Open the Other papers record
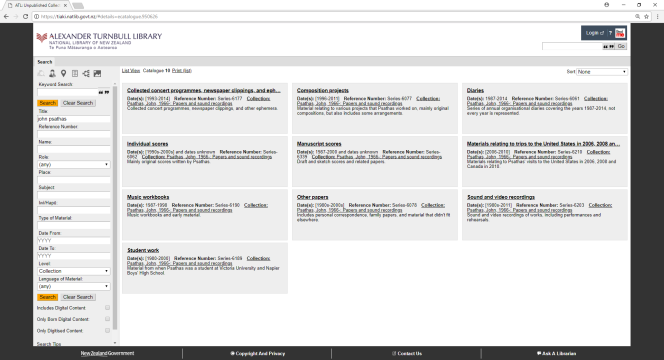The width and height of the screenshot is (664, 360). click(x=313, y=197)
